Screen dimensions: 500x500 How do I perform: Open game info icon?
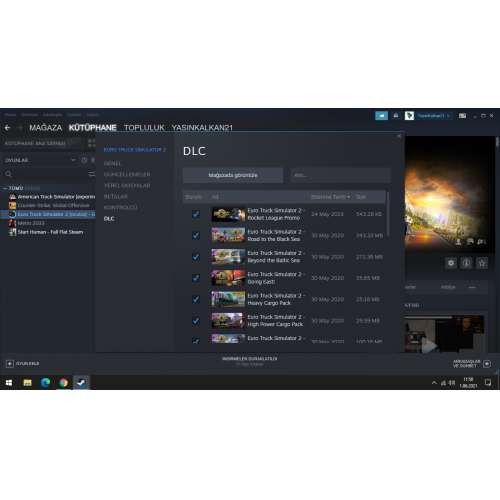[x=466, y=263]
